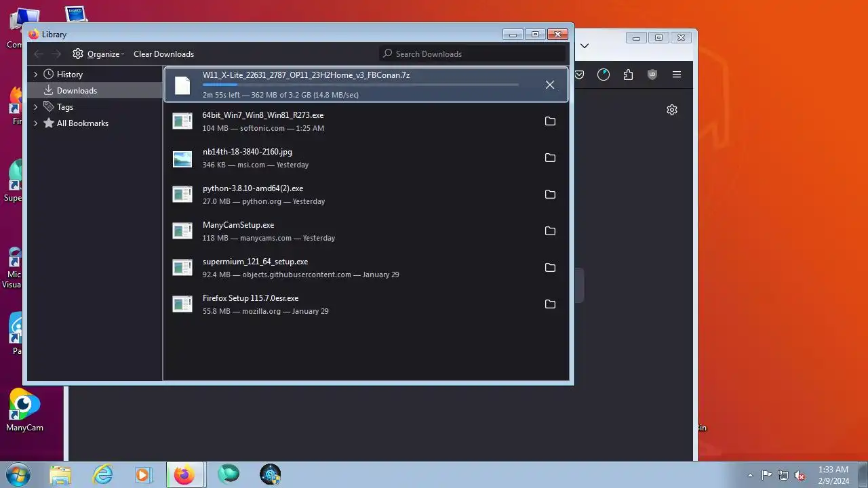Open folder for Firefox Setup 115.7.0esr.exe
The height and width of the screenshot is (488, 868).
tap(550, 304)
